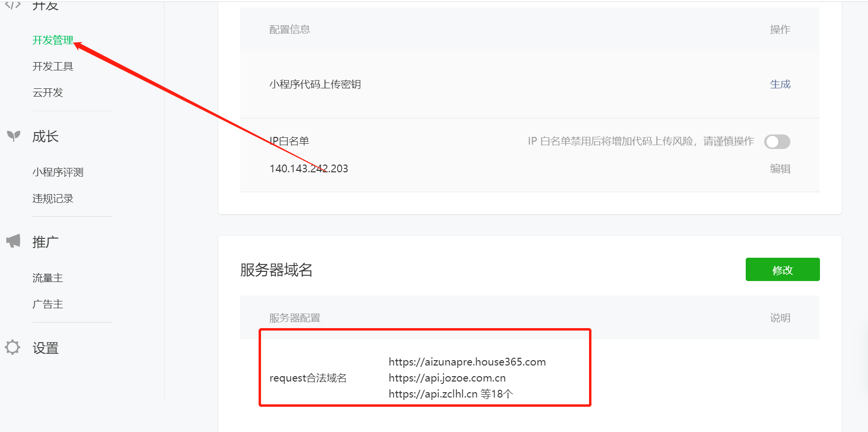Open 开发工具 in the sidebar

(52, 66)
